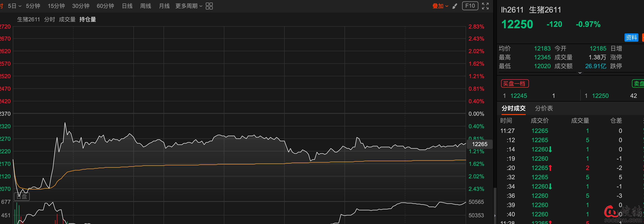Viewport: 644px width, 224px height.
Task: Click the chart's vertical scrollbar
Action: click(495, 200)
